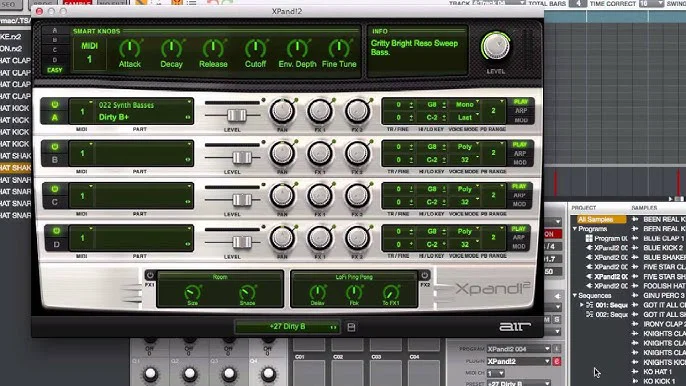Click the FX 1 knob of part C
Screen dimensions: 686x386
[320, 196]
